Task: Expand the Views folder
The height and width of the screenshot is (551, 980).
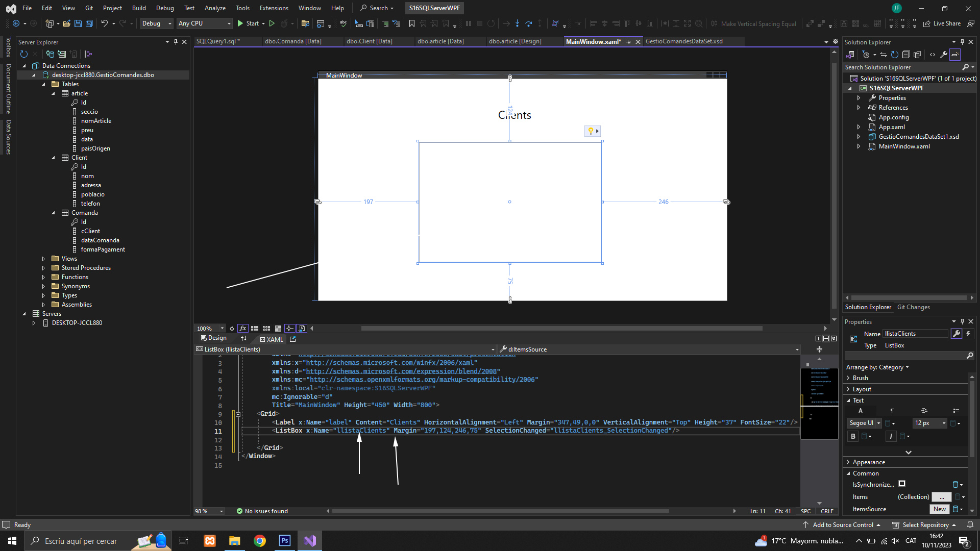Action: pos(43,259)
